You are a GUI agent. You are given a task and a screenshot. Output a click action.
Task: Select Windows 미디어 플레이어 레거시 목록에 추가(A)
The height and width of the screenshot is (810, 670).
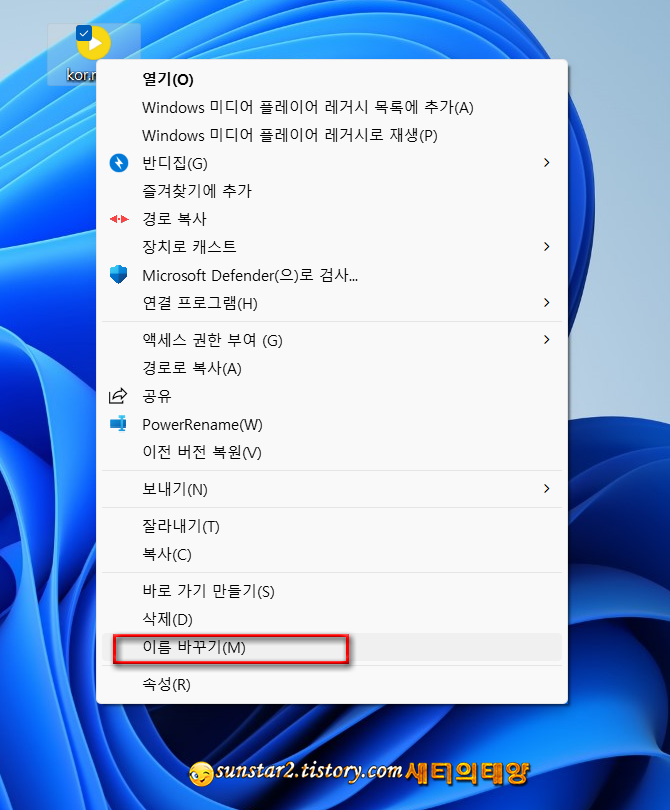point(332,107)
